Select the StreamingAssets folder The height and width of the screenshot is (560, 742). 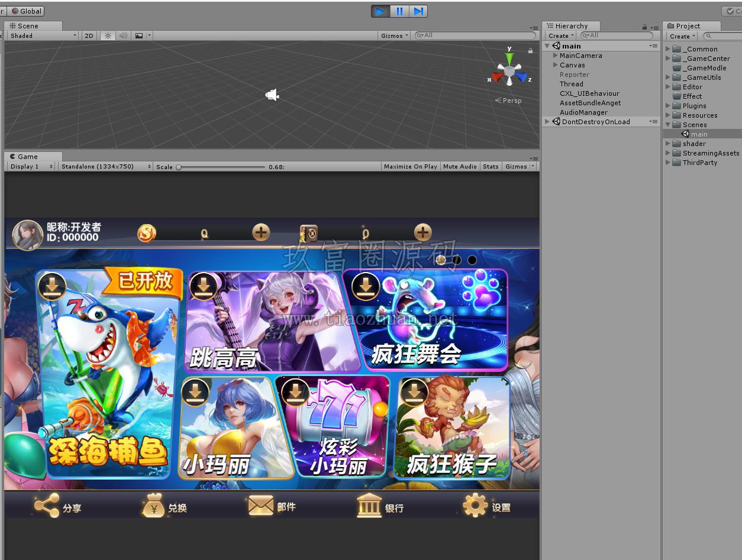click(x=711, y=153)
